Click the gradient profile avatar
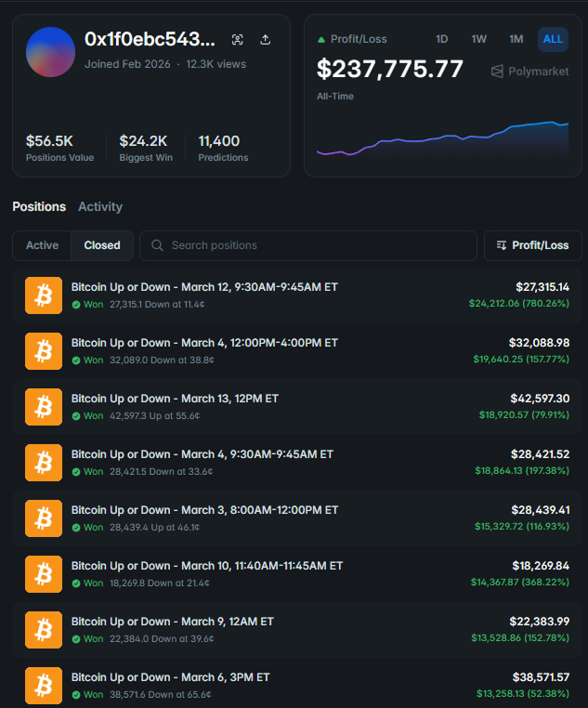Viewport: 588px width, 708px height. pyautogui.click(x=50, y=52)
